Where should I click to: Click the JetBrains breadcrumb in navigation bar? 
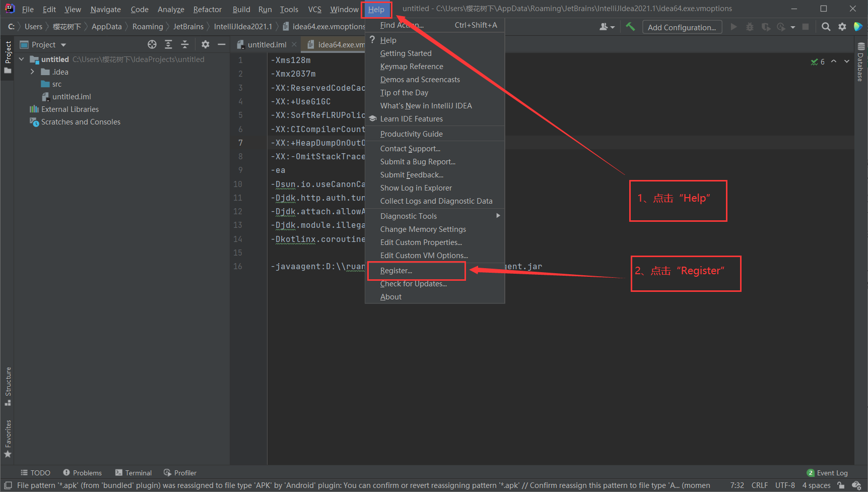point(188,27)
